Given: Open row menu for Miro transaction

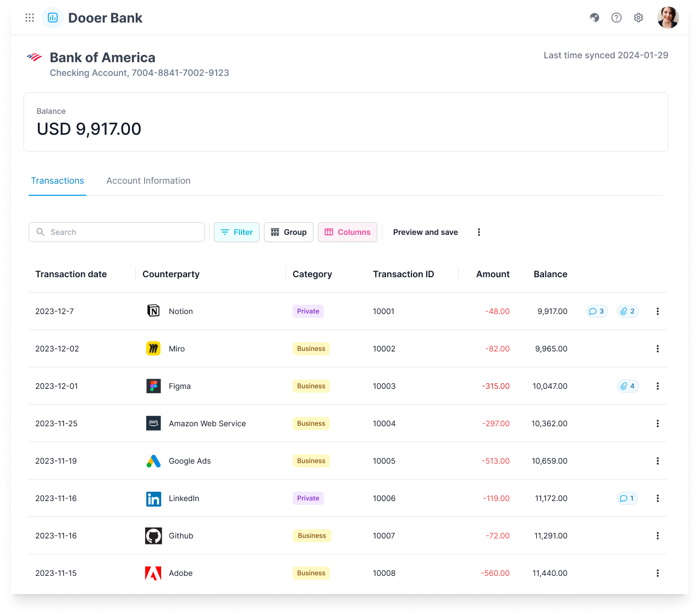Looking at the screenshot, I should tap(658, 349).
